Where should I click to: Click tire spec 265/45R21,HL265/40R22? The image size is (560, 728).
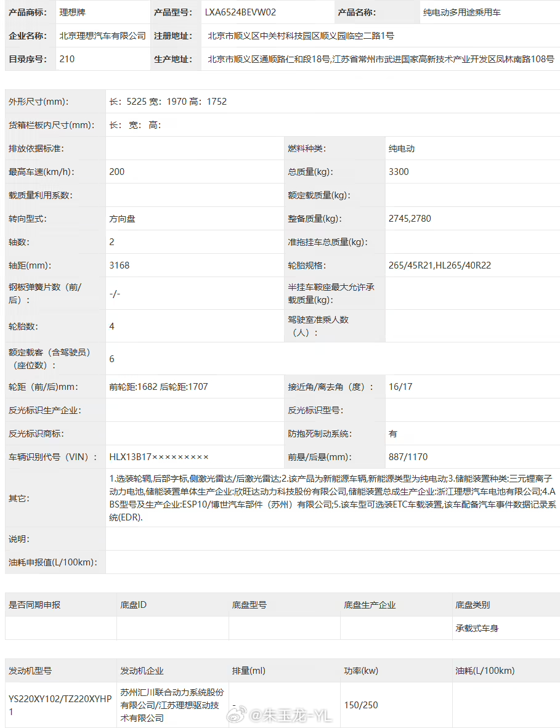coord(440,265)
